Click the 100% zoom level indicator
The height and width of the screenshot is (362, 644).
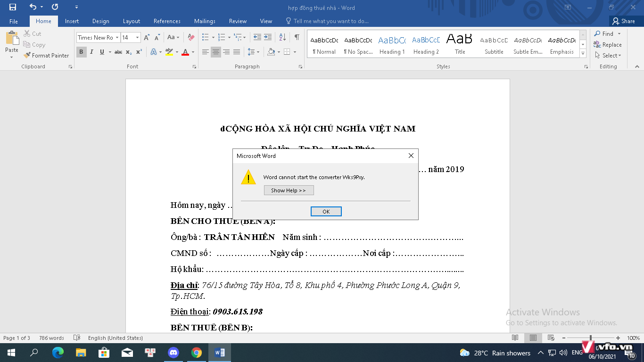click(633, 338)
